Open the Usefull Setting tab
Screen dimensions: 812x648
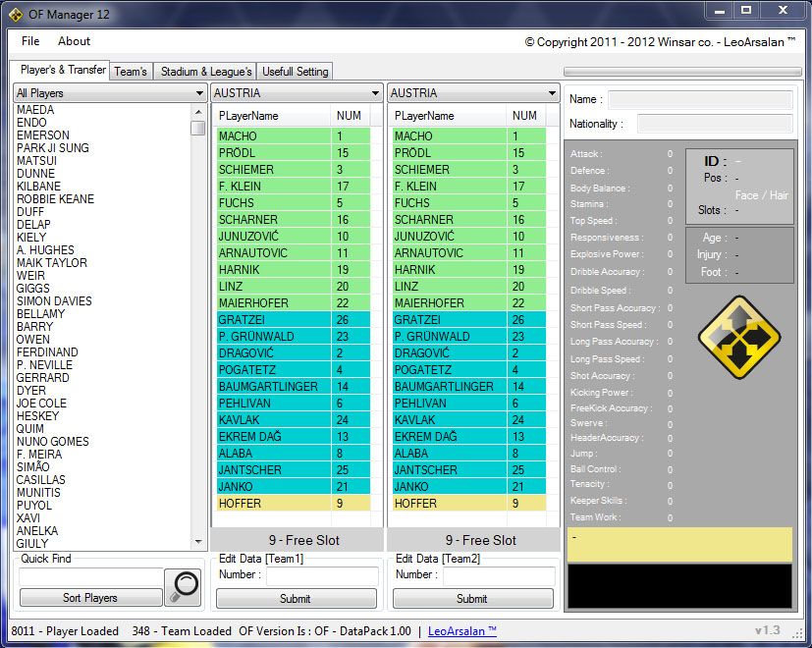tap(296, 72)
